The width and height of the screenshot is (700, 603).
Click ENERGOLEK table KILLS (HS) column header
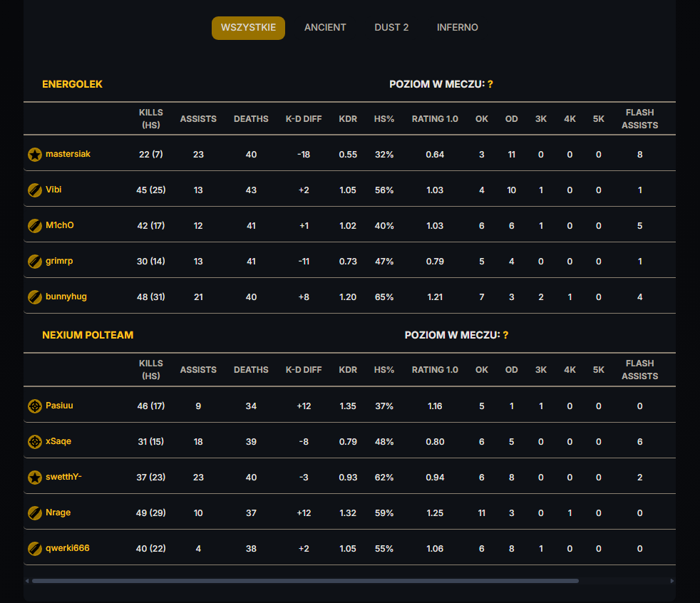point(151,119)
